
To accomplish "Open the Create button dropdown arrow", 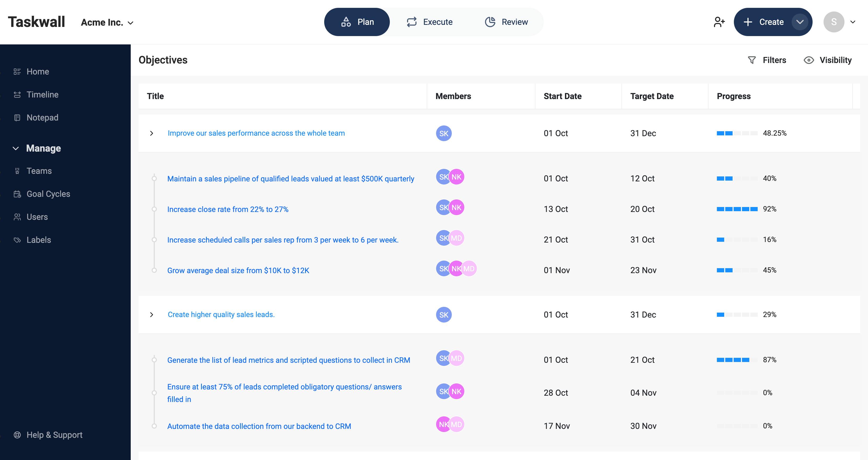I will coord(800,22).
